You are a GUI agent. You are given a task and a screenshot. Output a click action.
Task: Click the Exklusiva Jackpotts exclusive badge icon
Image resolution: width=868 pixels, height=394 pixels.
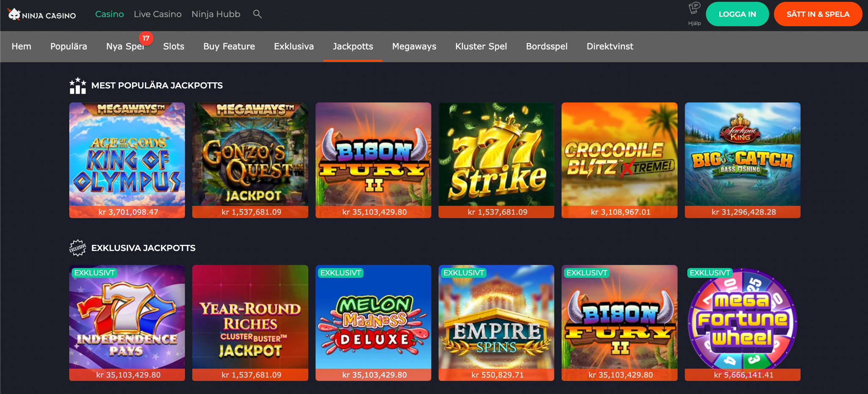[78, 248]
